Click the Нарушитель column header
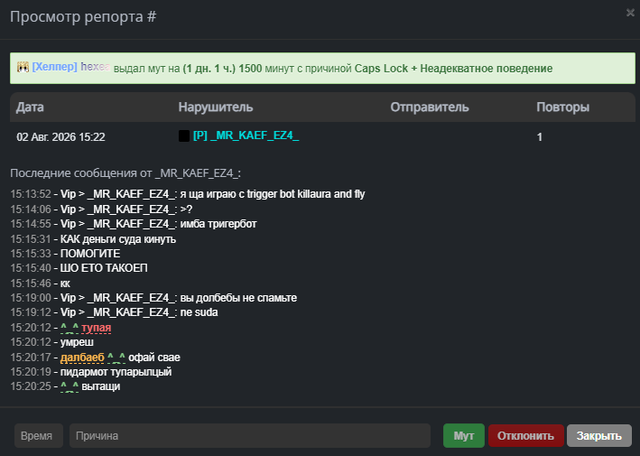 (216, 107)
